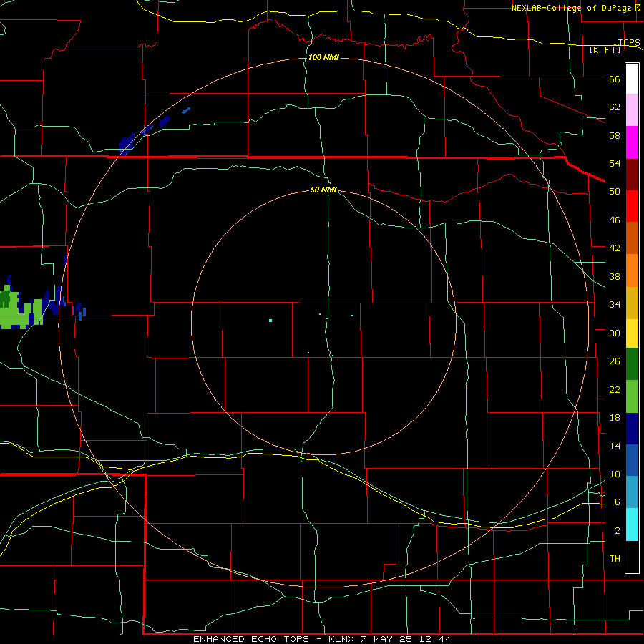Click the 'ENHANCED ECHO TOPS' product title
This screenshot has width=644, height=644.
251,639
